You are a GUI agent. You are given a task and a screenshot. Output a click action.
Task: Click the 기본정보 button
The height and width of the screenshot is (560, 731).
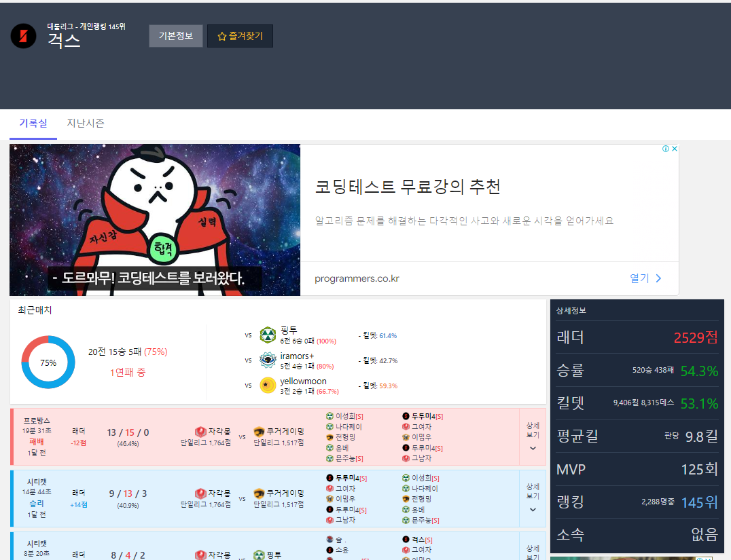[176, 36]
